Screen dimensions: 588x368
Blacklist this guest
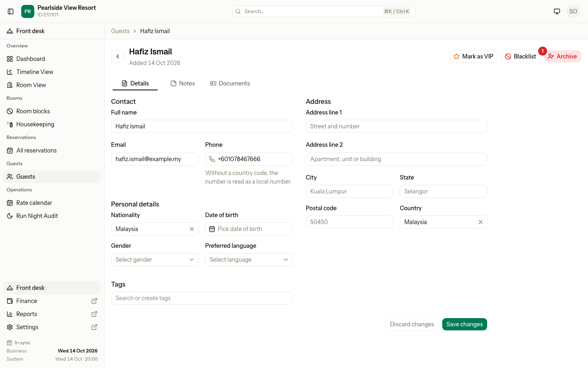pos(521,56)
